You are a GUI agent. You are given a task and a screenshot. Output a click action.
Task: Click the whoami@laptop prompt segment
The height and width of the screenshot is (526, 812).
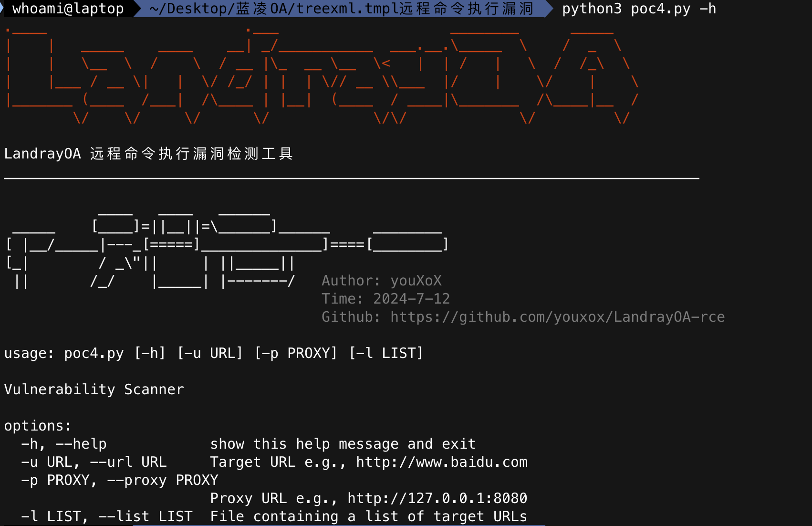[x=68, y=9]
